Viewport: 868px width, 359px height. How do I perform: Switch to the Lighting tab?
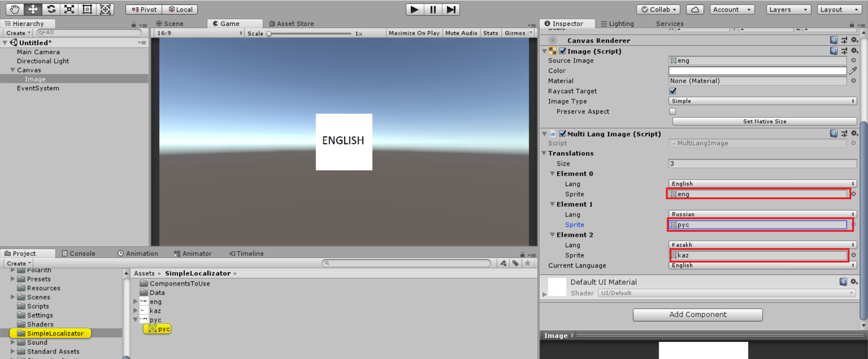pos(618,24)
